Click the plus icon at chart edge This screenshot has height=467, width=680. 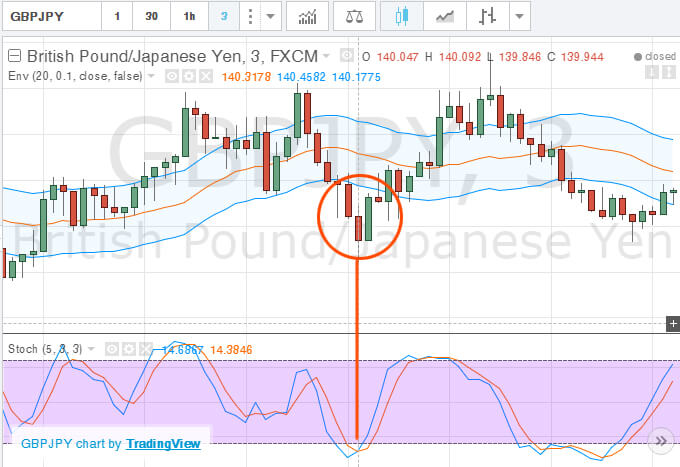point(673,323)
